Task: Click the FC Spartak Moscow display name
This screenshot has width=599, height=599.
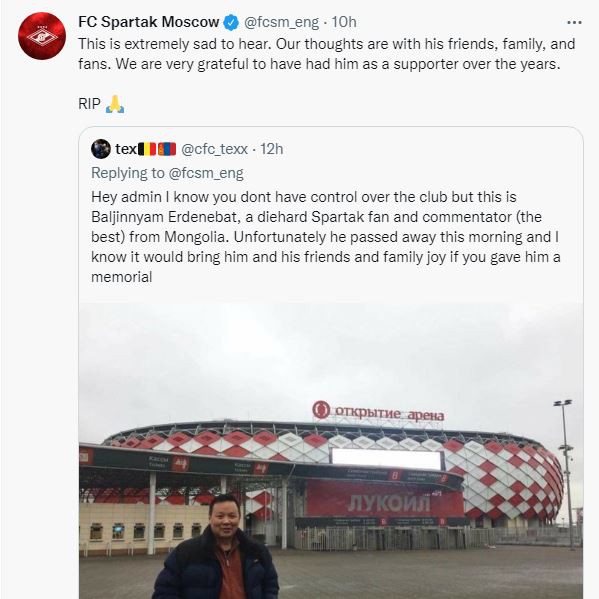Action: (149, 22)
